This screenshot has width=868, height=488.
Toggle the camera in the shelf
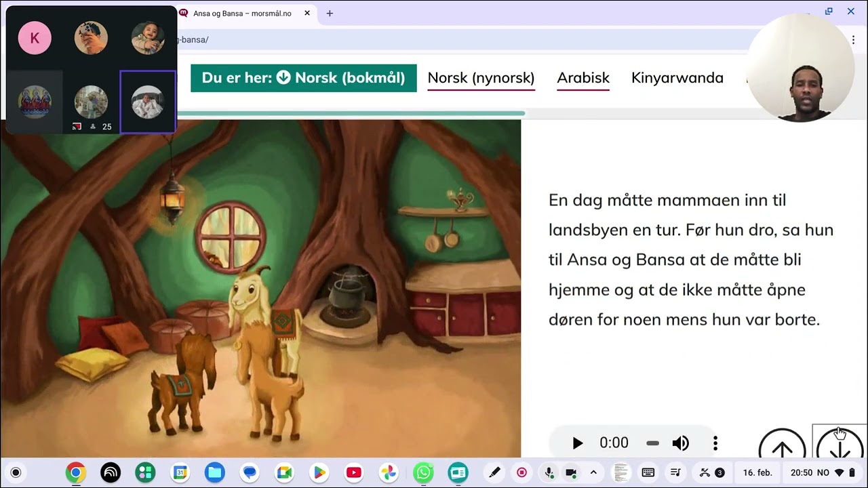pos(571,472)
